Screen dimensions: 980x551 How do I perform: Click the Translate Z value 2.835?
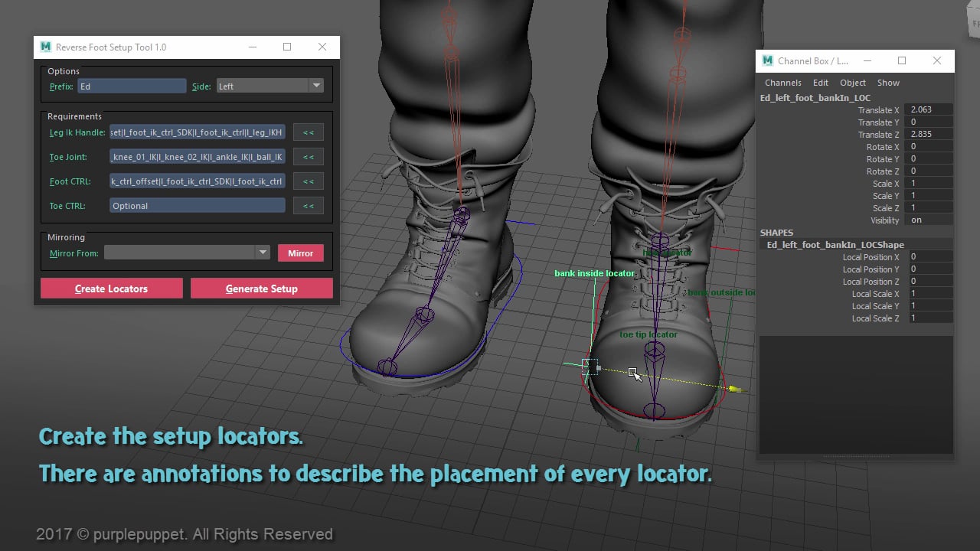[x=928, y=135]
